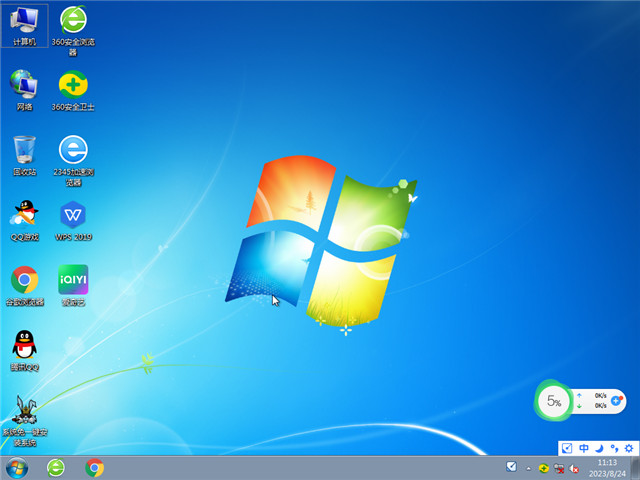The width and height of the screenshot is (640, 480).
Task: Open IME toolbar settings gear
Action: pos(629,448)
